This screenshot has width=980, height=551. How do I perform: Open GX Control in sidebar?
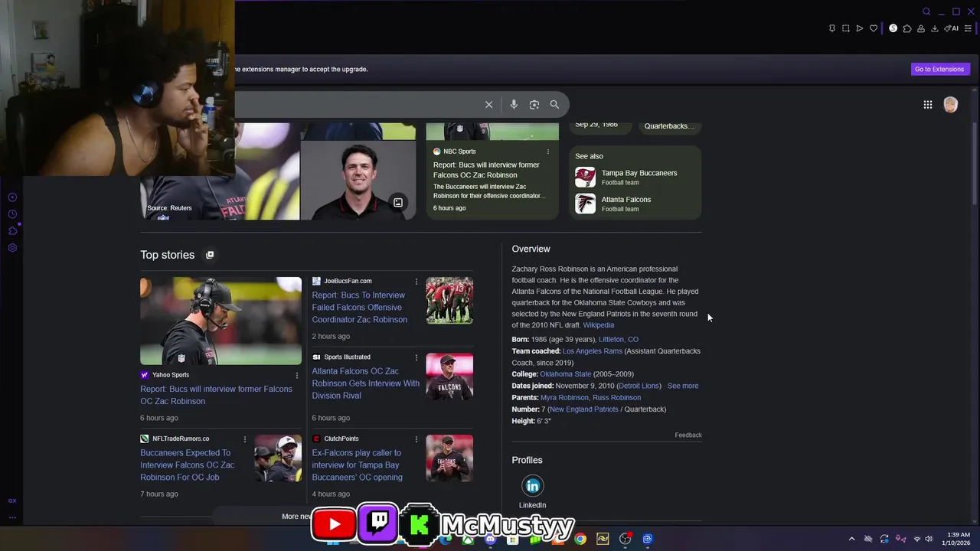(12, 501)
